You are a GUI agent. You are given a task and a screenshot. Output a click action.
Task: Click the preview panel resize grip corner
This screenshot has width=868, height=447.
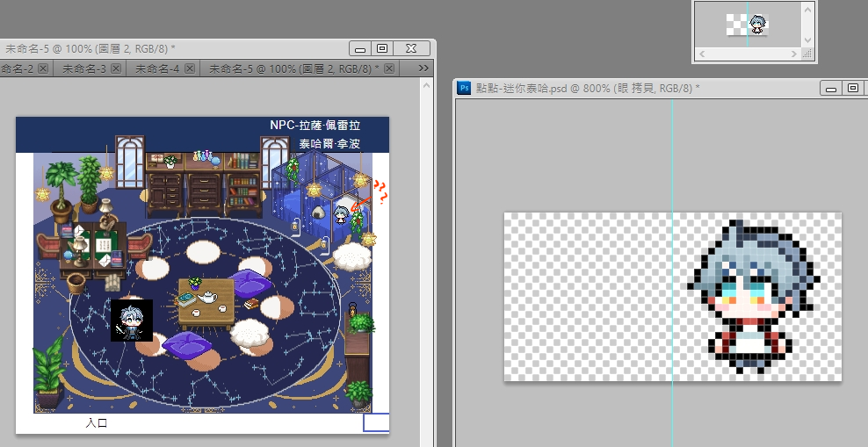pos(807,54)
